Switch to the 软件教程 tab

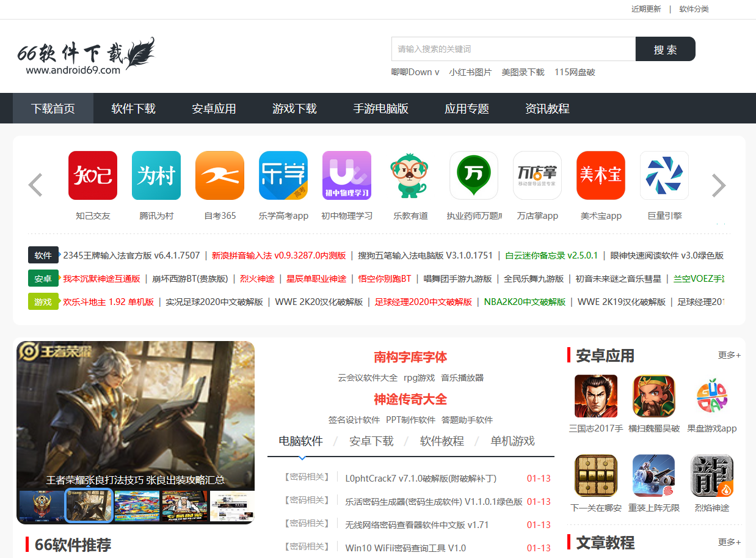point(442,441)
